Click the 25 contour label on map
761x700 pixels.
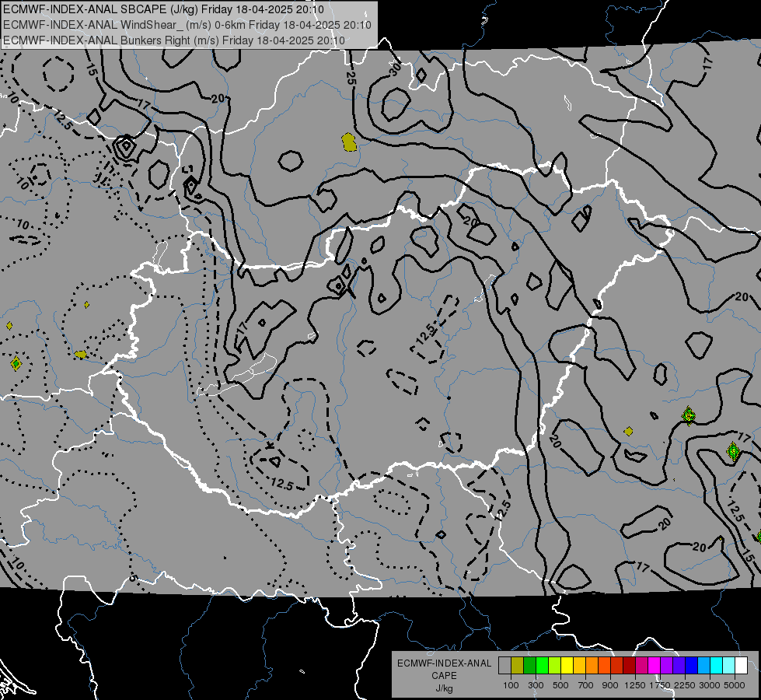pos(351,78)
